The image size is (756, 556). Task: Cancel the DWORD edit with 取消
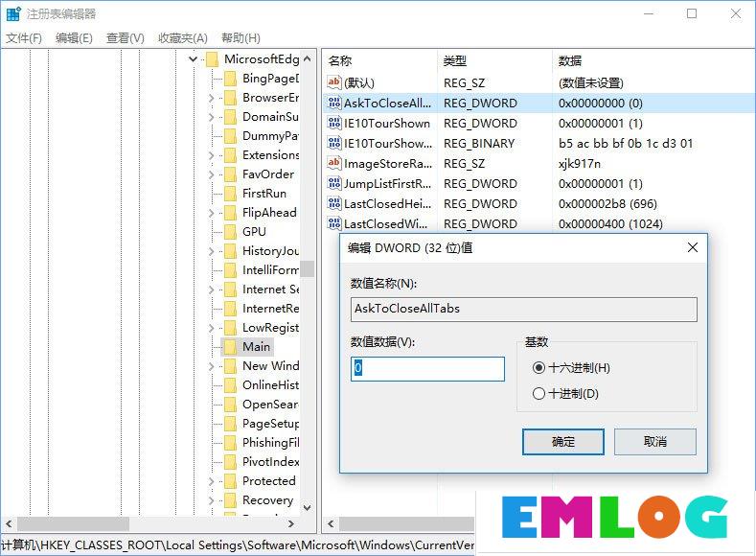655,442
